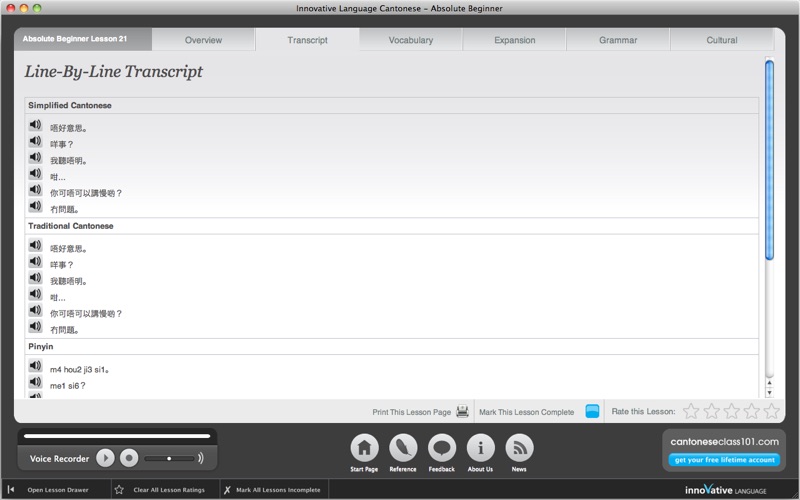Click the text 'm4 hou2 ji3 si1'
The image size is (800, 500).
point(79,369)
